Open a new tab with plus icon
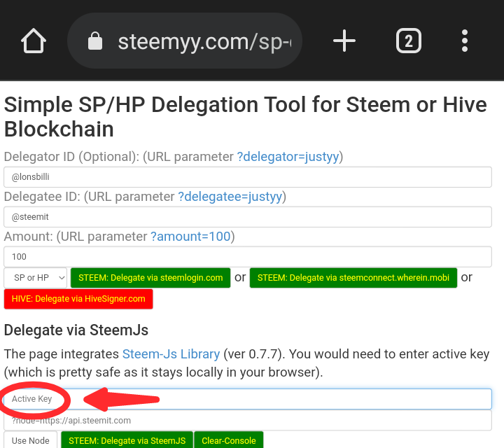The width and height of the screenshot is (504, 448). (x=344, y=41)
